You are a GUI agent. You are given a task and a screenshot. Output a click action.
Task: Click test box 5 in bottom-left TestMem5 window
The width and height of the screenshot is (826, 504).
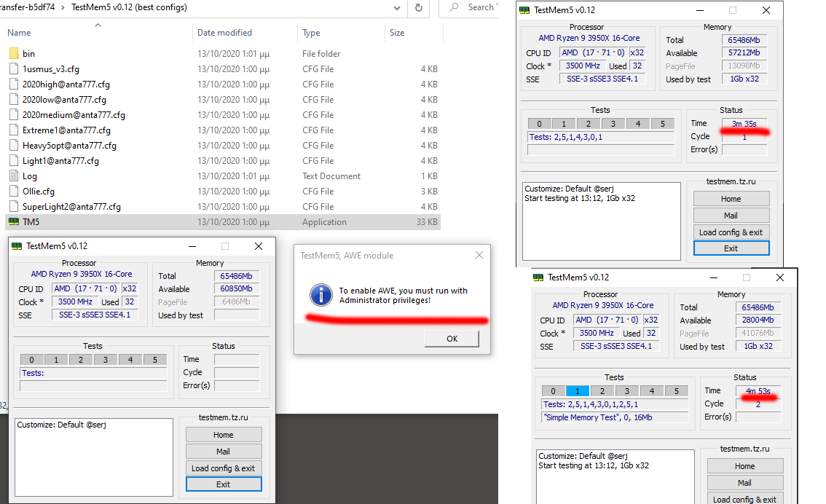click(155, 360)
